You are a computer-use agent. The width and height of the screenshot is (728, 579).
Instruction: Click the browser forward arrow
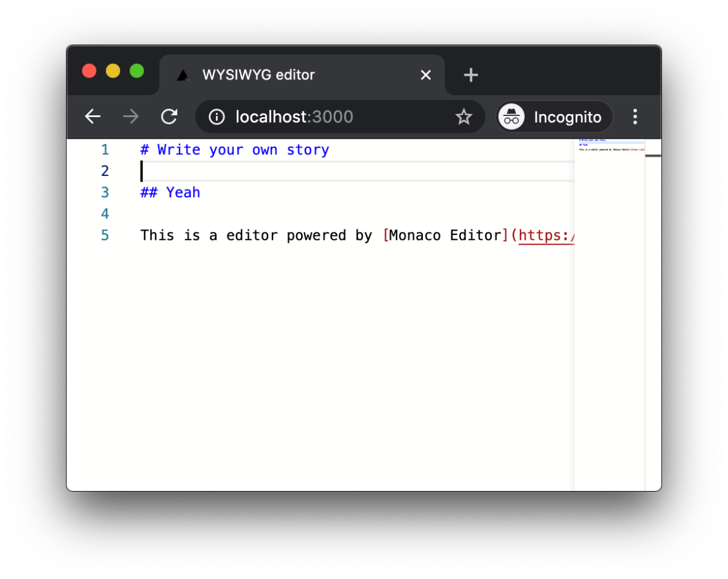click(130, 117)
